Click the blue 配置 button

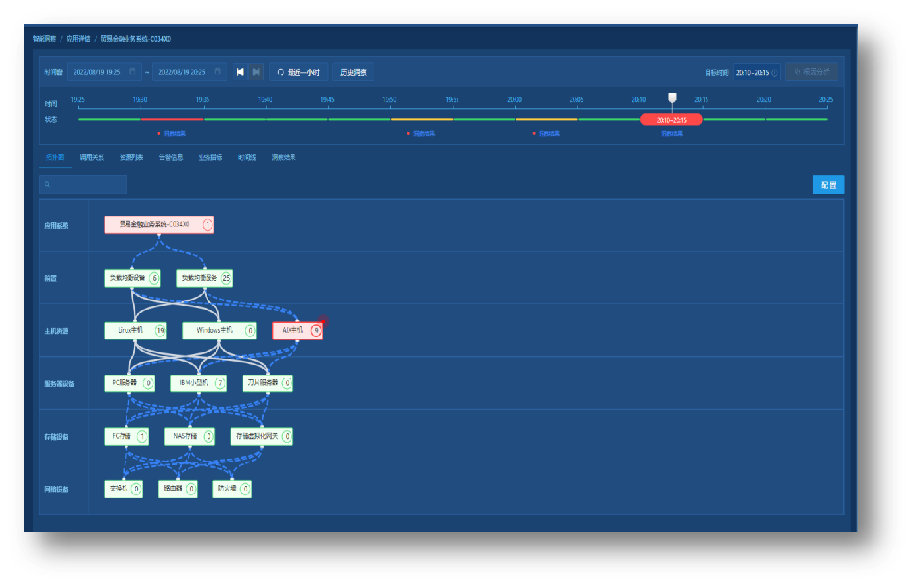[x=828, y=185]
